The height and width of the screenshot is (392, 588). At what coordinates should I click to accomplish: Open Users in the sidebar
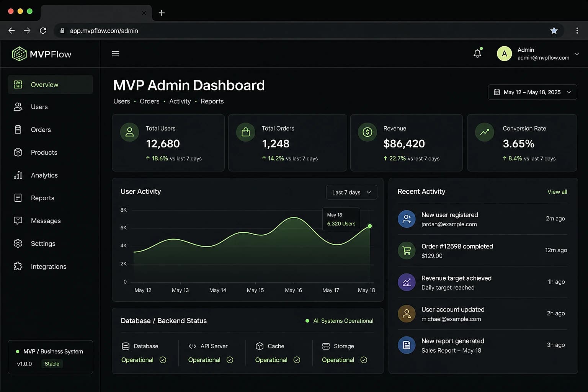click(50, 107)
